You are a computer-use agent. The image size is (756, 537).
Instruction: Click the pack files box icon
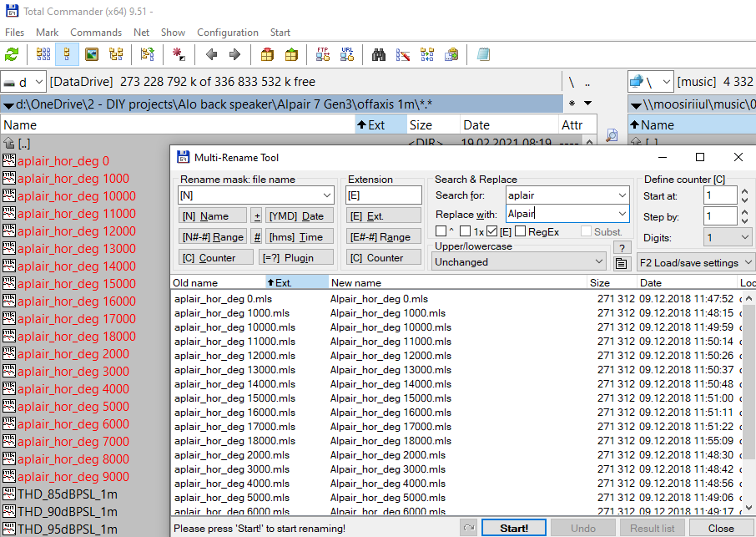point(267,54)
